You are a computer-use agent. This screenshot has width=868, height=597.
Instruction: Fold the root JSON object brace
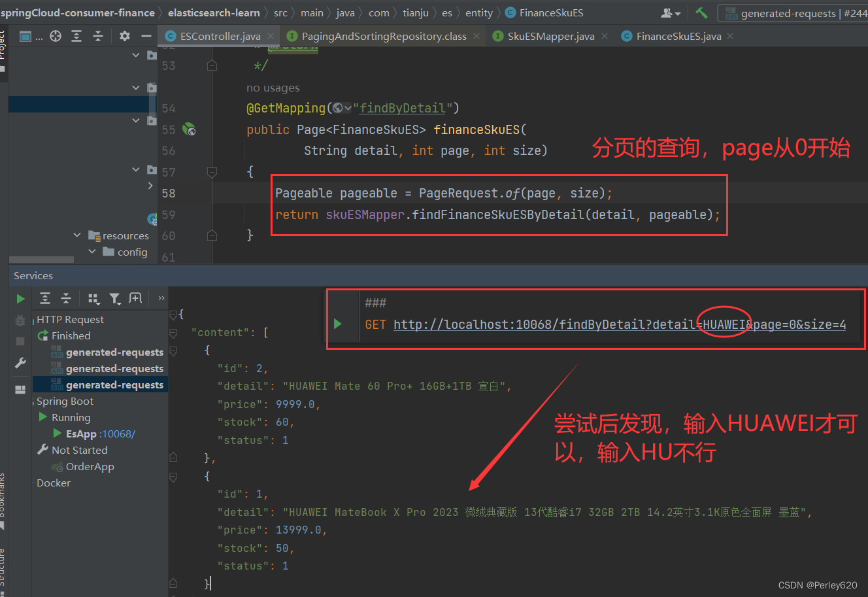173,315
